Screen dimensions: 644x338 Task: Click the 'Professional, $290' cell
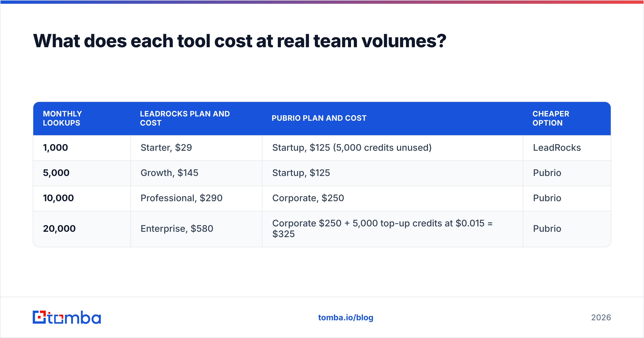click(x=196, y=198)
